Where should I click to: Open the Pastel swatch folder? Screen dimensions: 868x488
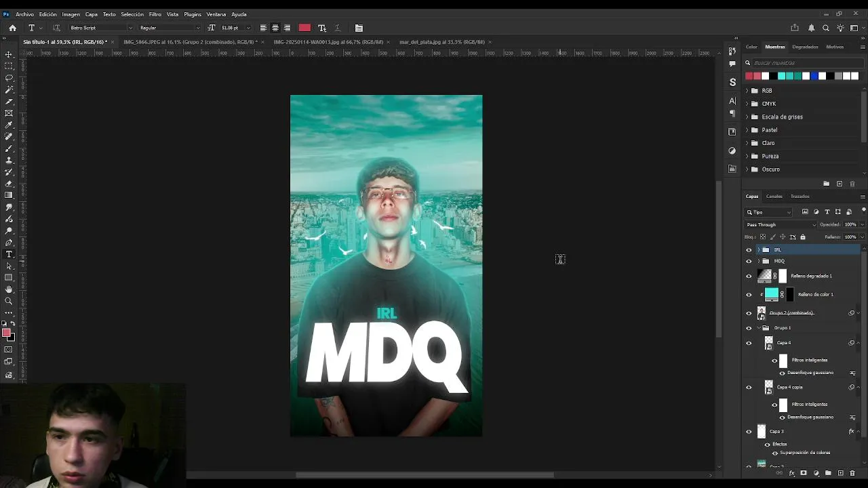[x=769, y=130]
